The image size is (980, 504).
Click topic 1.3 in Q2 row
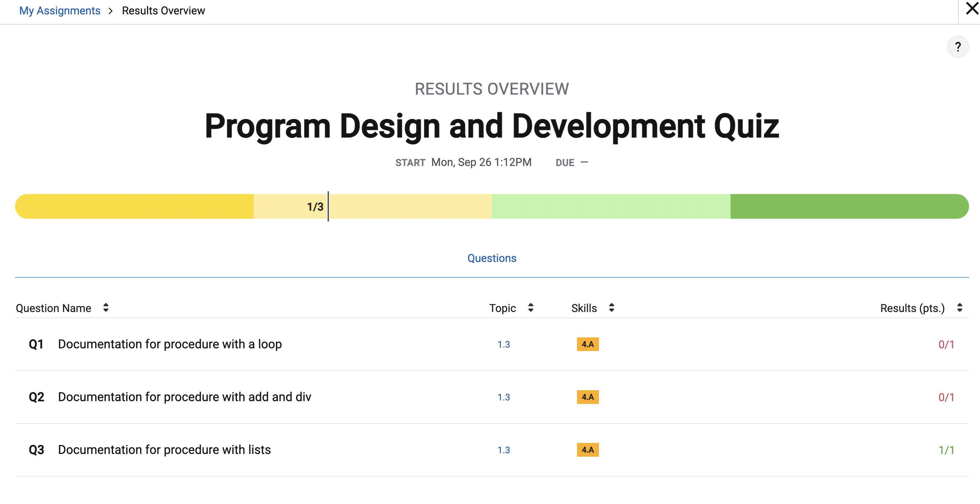504,397
